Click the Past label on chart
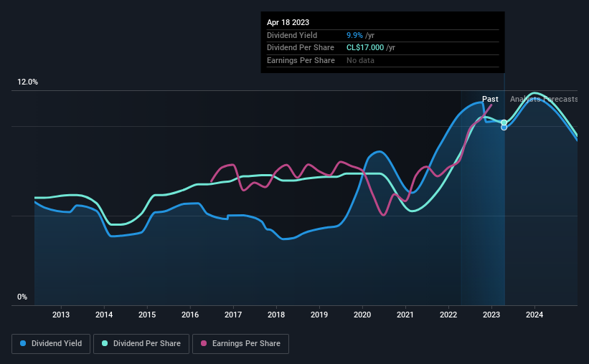Image resolution: width=589 pixels, height=364 pixels. [490, 99]
